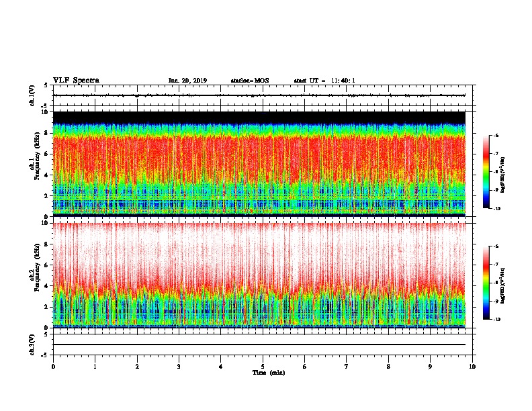Screen dimensions: 532x411
Task: Click the "10" tick on time axis
Action: tap(472, 367)
